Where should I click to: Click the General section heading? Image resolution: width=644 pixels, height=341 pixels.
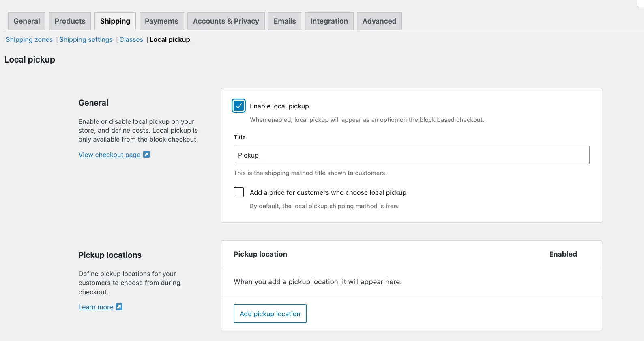93,103
